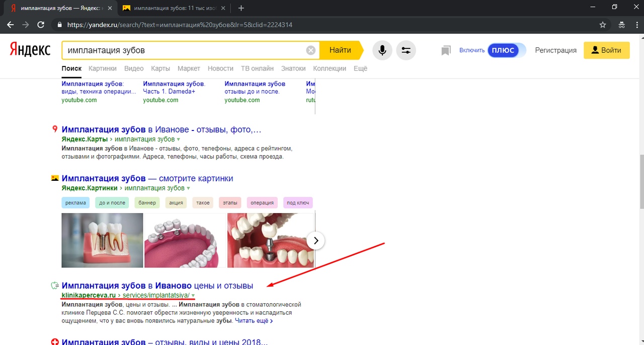Select the 'такое' filter tag
Screen dimensions: 644x345
coord(203,202)
